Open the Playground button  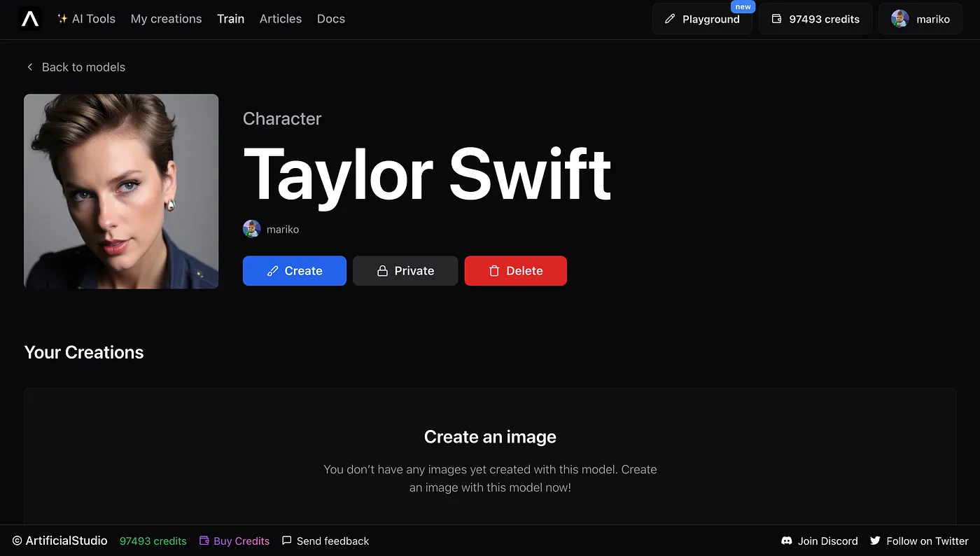(702, 19)
